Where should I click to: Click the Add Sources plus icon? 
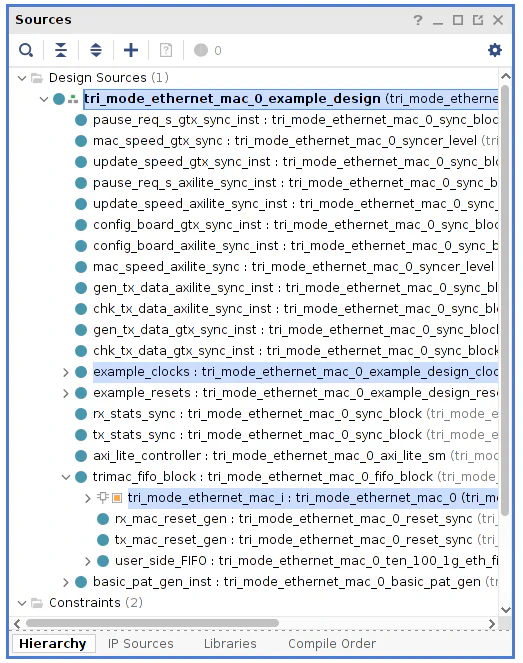[131, 50]
